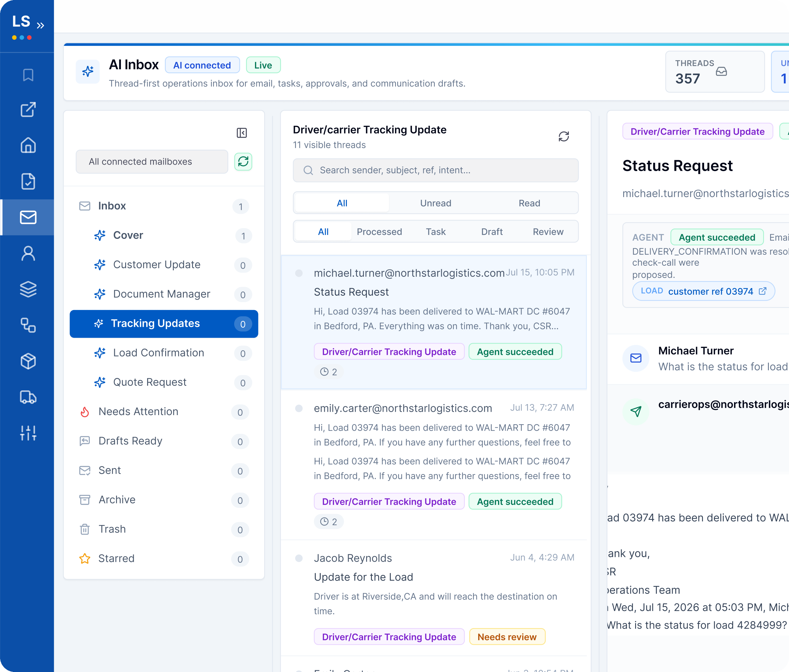This screenshot has width=789, height=672.
Task: Click the AI connected status badge
Action: coord(202,65)
